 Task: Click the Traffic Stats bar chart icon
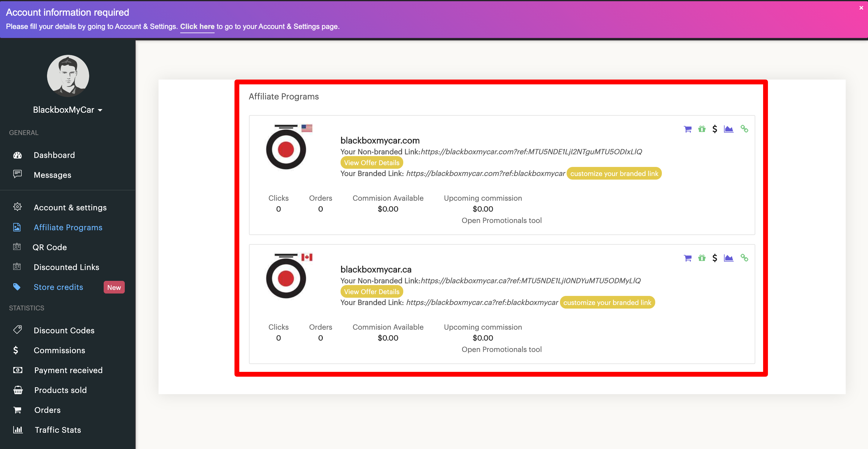[x=18, y=429]
